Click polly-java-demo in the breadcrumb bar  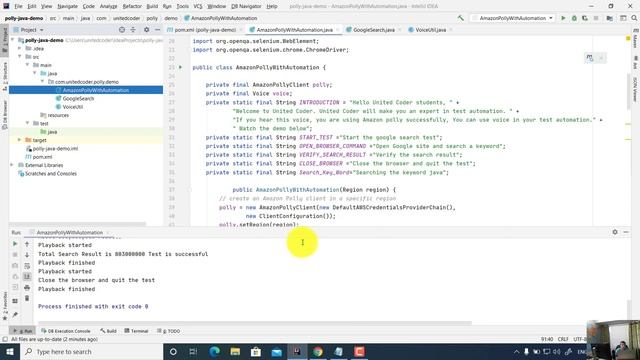(x=24, y=18)
